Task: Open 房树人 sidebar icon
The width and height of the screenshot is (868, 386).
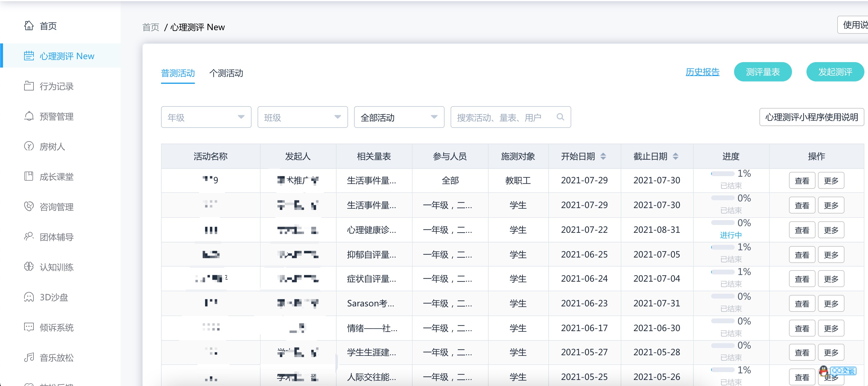Action: coord(29,146)
